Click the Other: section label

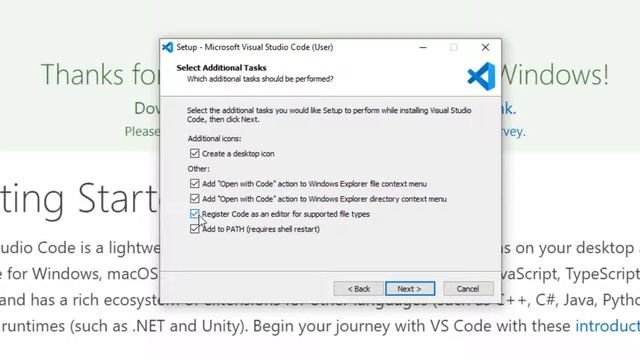(198, 169)
